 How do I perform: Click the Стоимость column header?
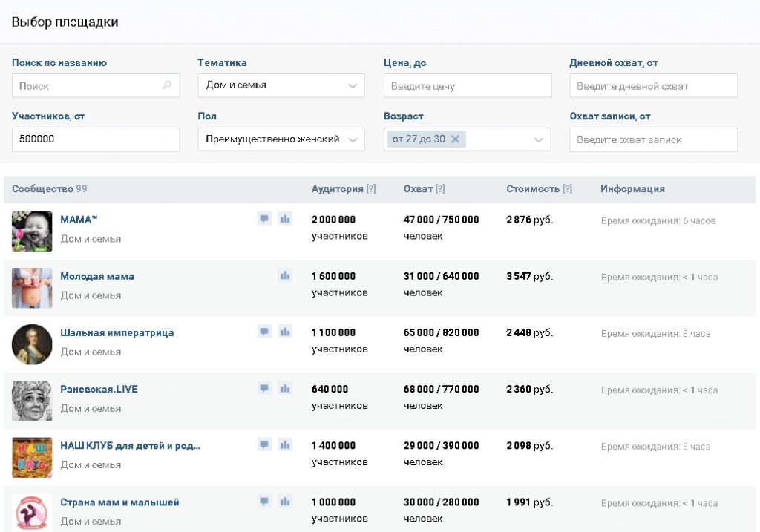click(x=533, y=189)
